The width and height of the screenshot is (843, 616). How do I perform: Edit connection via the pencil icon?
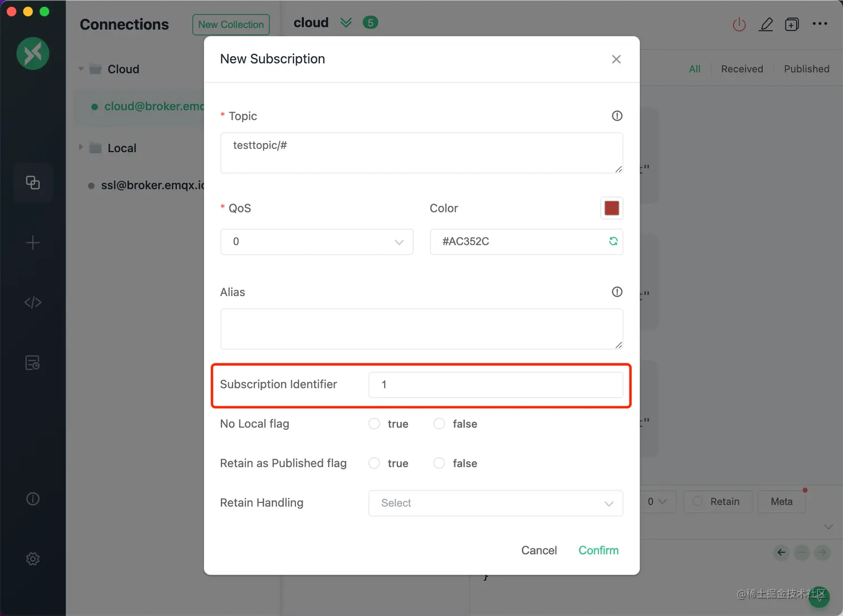coord(766,25)
